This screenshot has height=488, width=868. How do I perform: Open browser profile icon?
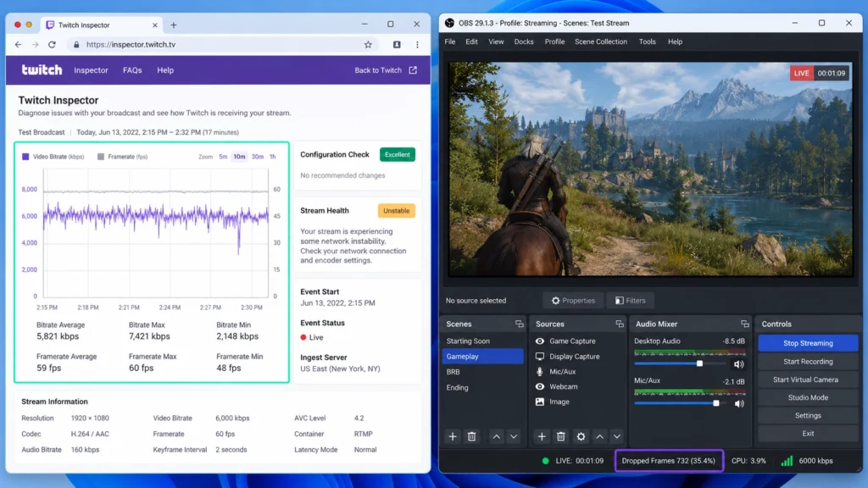(397, 44)
